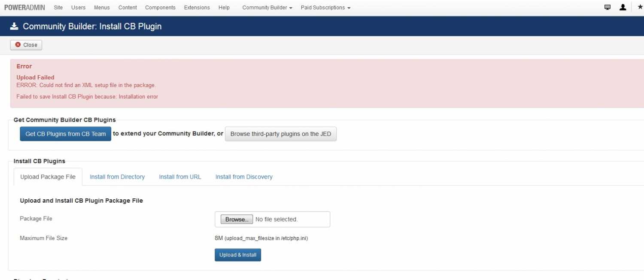Switch to Install from URL tab
Viewport: 644px width, 280px height.
(180, 177)
